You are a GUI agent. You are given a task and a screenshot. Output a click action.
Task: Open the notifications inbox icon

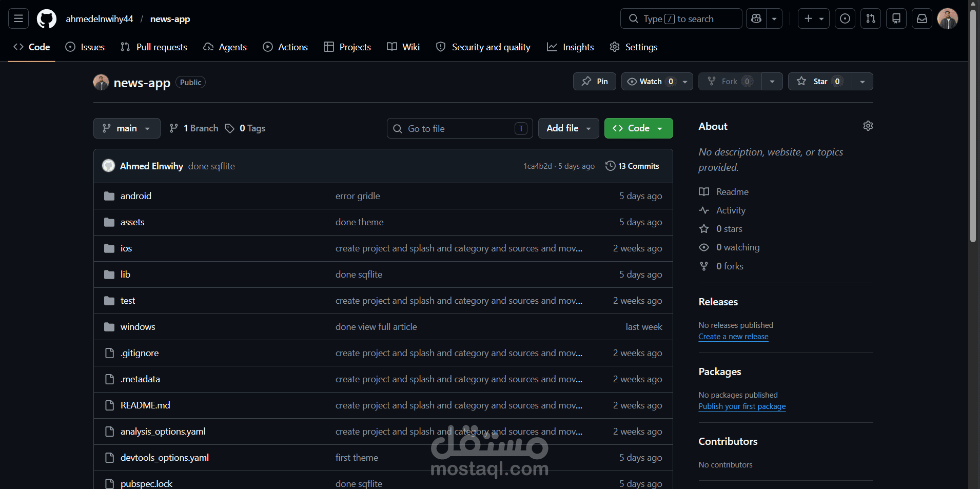click(x=922, y=19)
